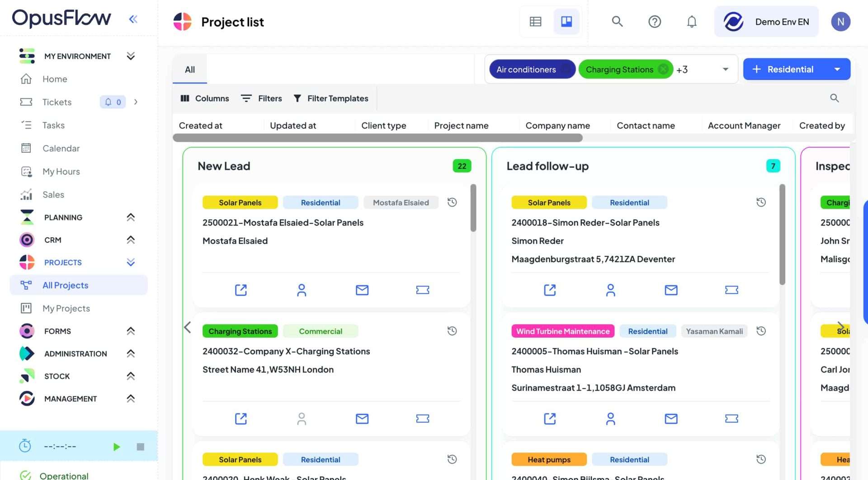Switch to kanban board view icon

click(566, 22)
